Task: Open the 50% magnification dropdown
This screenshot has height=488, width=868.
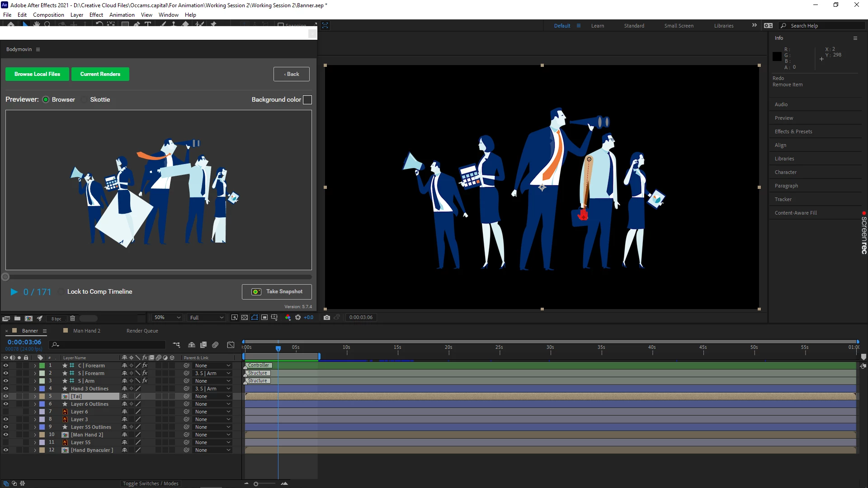Action: (167, 318)
